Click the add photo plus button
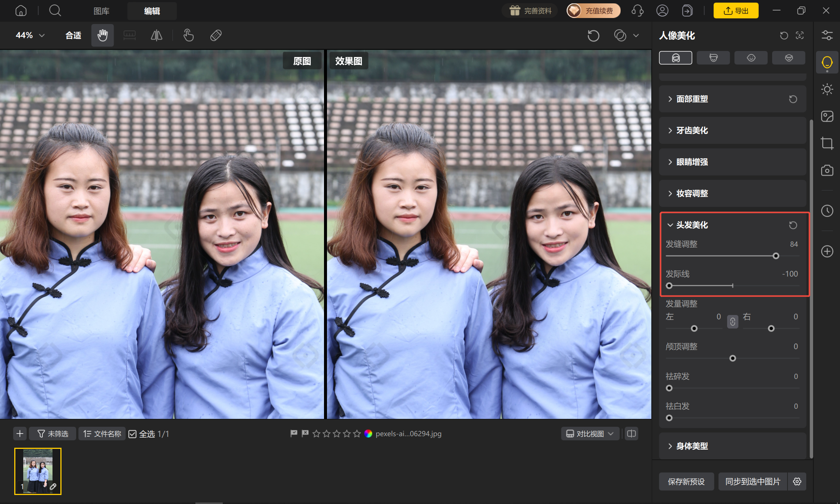The image size is (840, 504). coord(20,434)
